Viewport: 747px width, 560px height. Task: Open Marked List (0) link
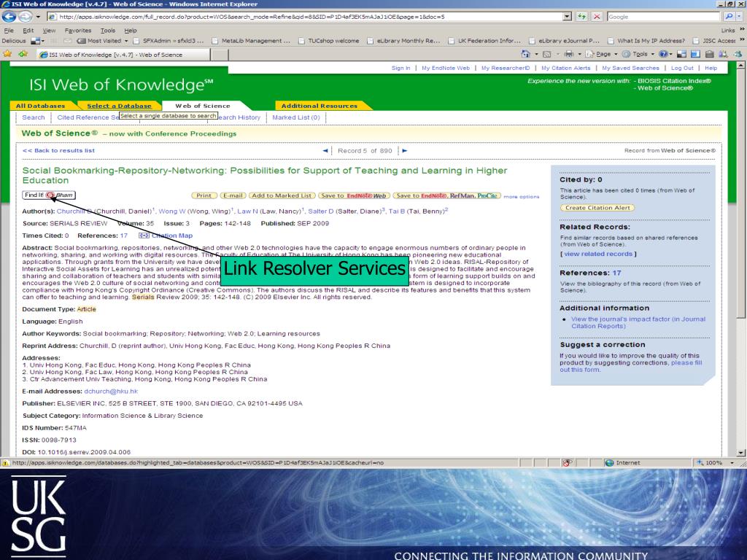coord(296,117)
